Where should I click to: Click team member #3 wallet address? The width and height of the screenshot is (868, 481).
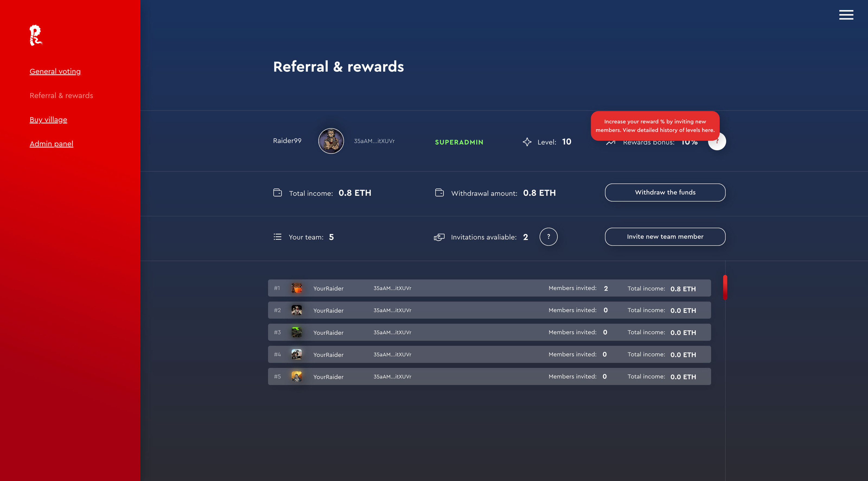click(392, 332)
